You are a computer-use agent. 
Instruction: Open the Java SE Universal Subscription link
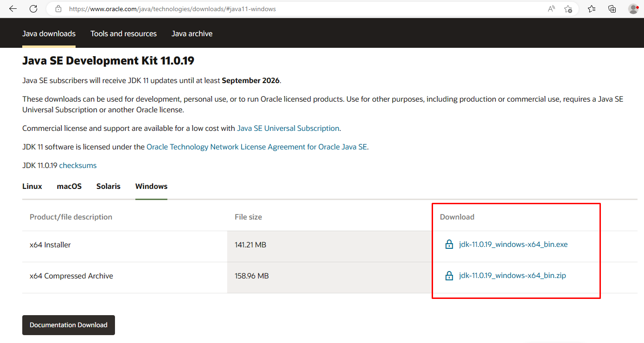[x=288, y=128]
